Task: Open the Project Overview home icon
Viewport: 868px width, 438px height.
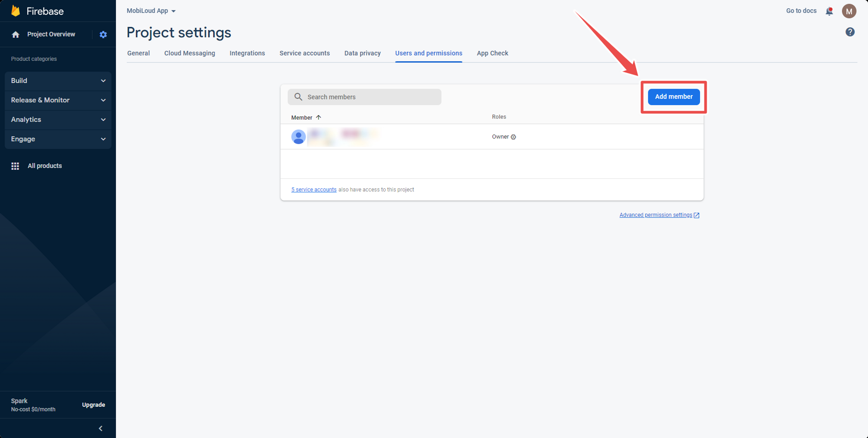Action: tap(16, 34)
